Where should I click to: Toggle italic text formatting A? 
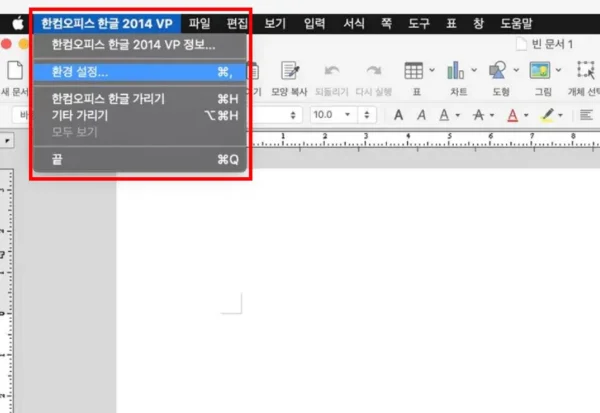(x=421, y=115)
